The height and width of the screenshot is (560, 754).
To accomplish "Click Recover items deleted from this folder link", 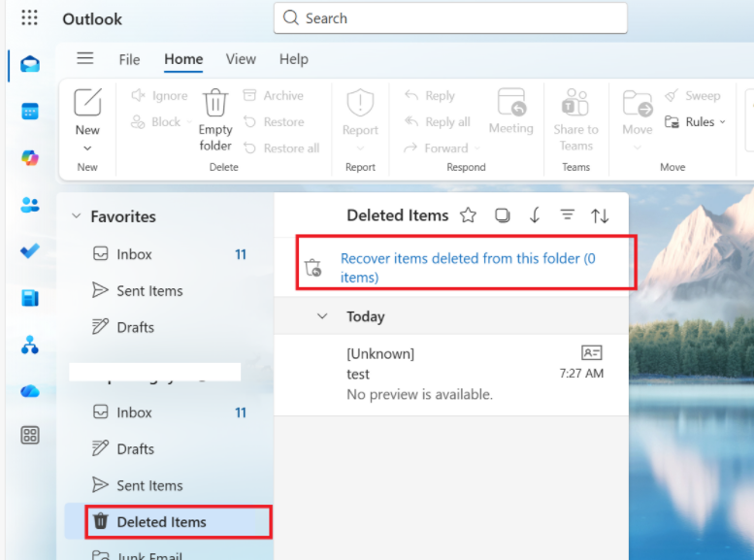I will coord(468,268).
